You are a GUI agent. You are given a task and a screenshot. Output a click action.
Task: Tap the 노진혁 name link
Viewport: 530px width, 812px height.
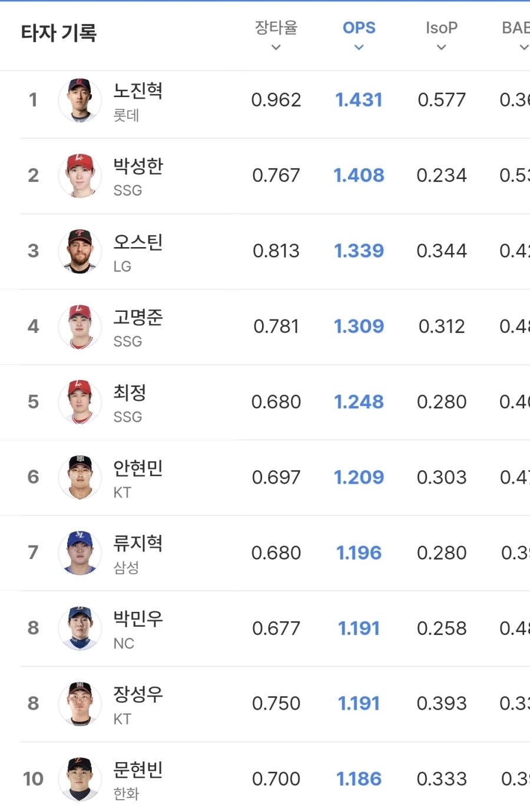click(x=138, y=91)
